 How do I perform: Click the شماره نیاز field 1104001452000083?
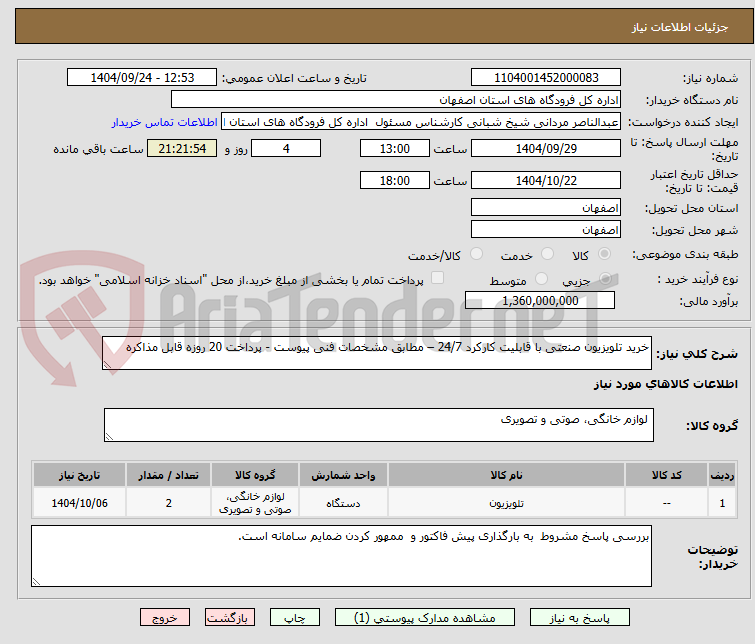point(546,78)
